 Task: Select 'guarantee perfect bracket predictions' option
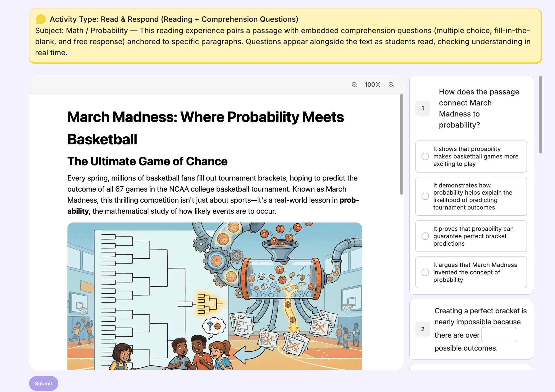coord(425,236)
